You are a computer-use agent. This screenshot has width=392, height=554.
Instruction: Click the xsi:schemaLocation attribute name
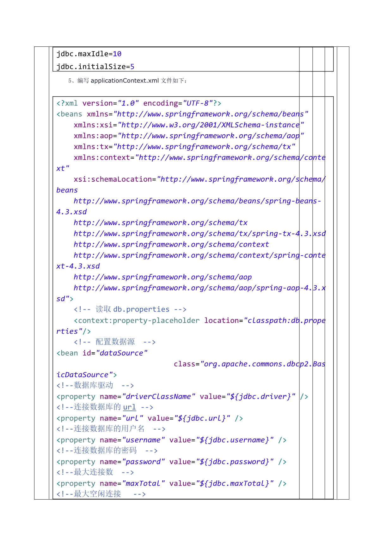[113, 180]
